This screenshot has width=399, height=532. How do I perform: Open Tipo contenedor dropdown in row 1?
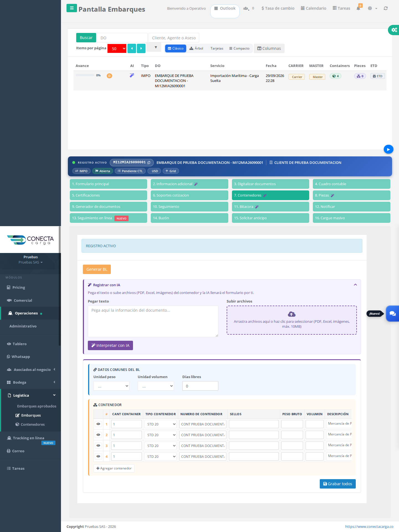tap(161, 424)
